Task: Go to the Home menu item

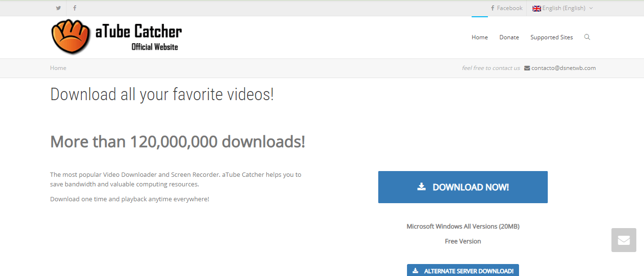Action: [480, 37]
